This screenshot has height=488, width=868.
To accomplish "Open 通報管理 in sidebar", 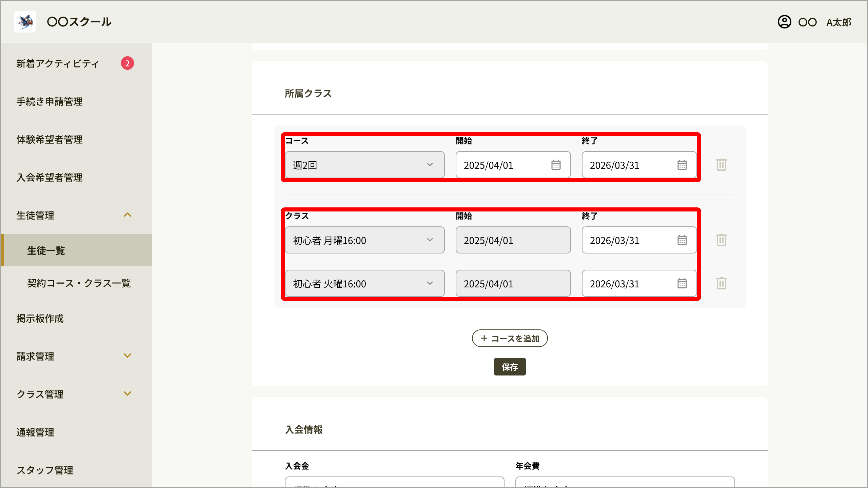I will [35, 432].
